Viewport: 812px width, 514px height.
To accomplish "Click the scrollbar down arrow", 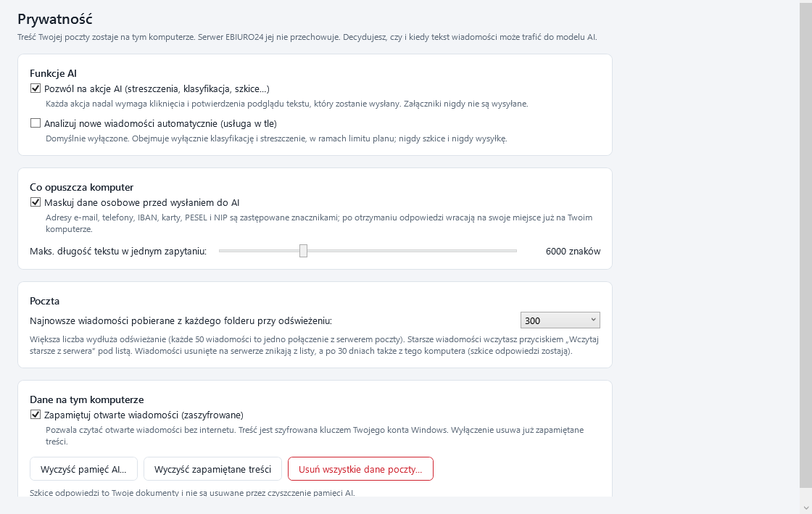I will [x=805, y=507].
